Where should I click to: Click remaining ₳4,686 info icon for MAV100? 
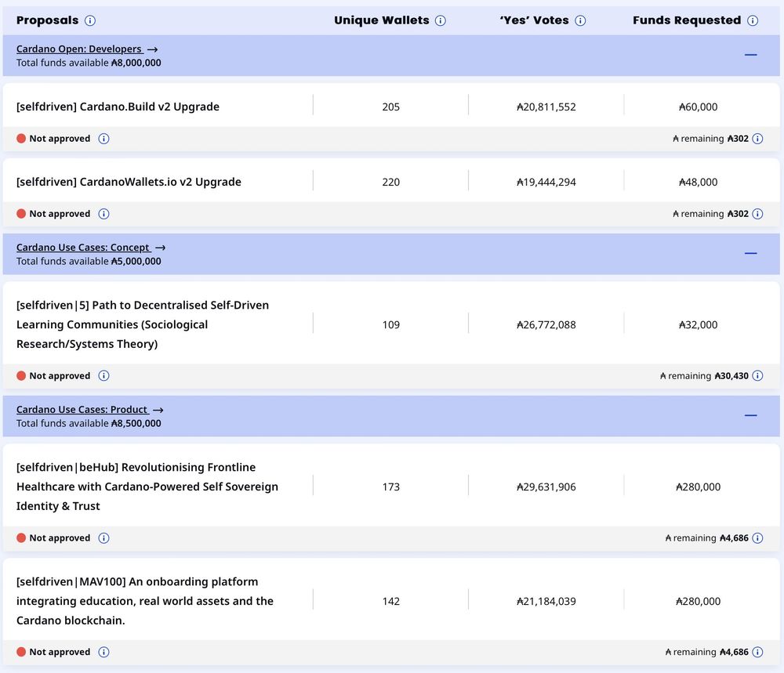[x=757, y=652]
